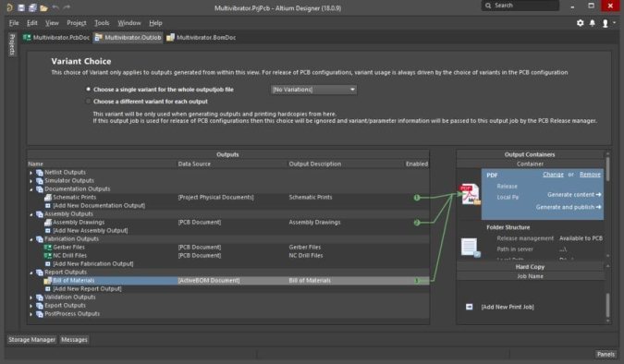Collapse the Assembly Outputs group

[x=31, y=215]
